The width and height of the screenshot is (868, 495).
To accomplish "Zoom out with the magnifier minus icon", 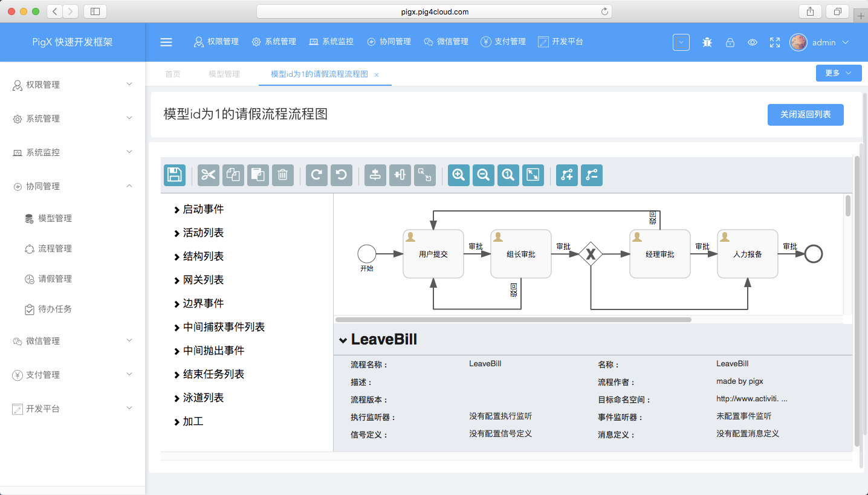I will click(484, 175).
